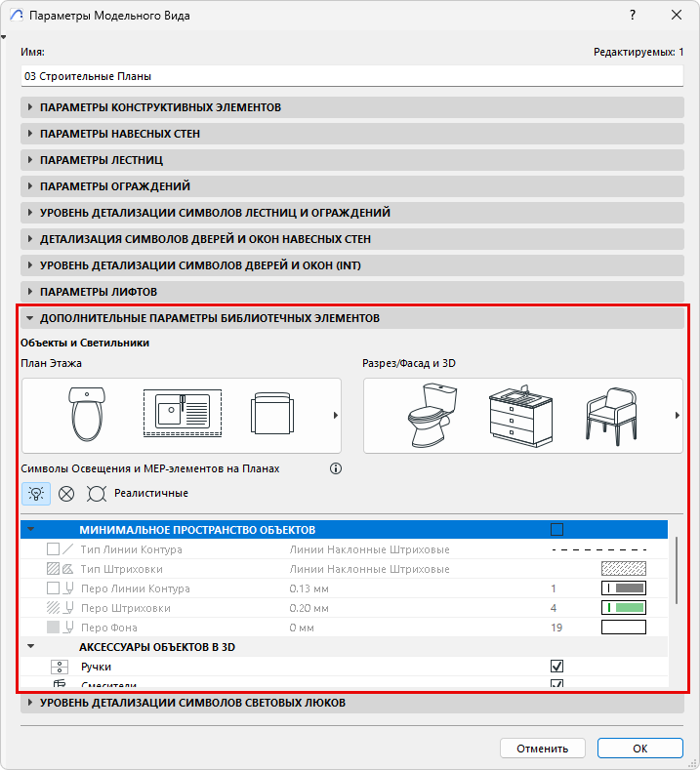
Task: Choose the 3D sink cabinet preview
Action: click(521, 417)
